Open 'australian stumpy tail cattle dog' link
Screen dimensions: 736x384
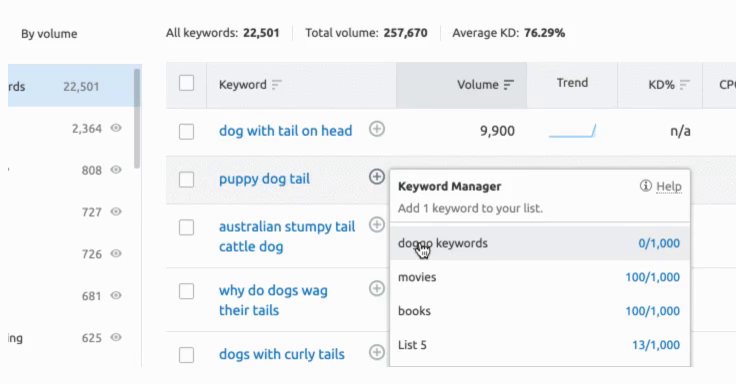[287, 237]
